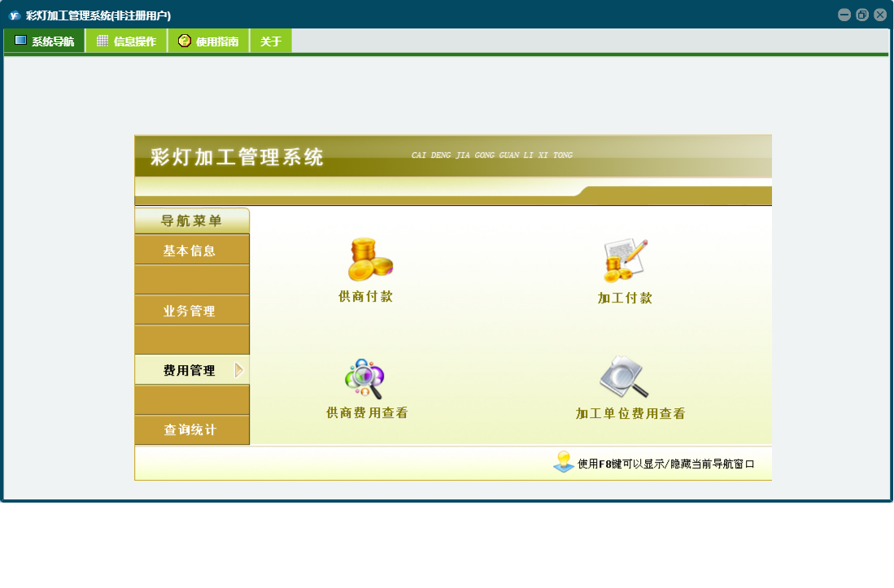894x588 pixels.
Task: Click the 供商付款 text label
Action: tap(365, 296)
